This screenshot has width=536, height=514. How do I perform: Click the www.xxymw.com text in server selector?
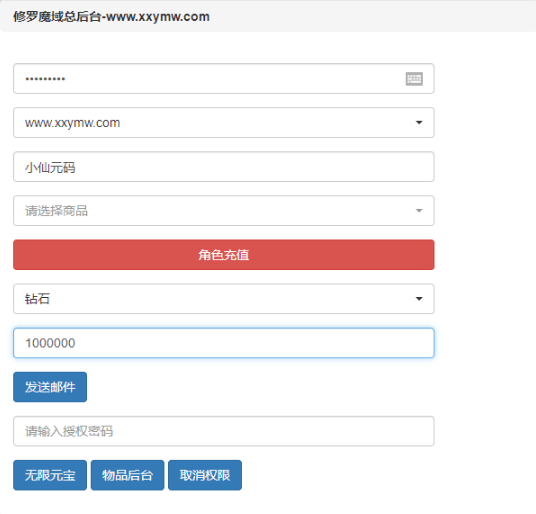point(72,123)
